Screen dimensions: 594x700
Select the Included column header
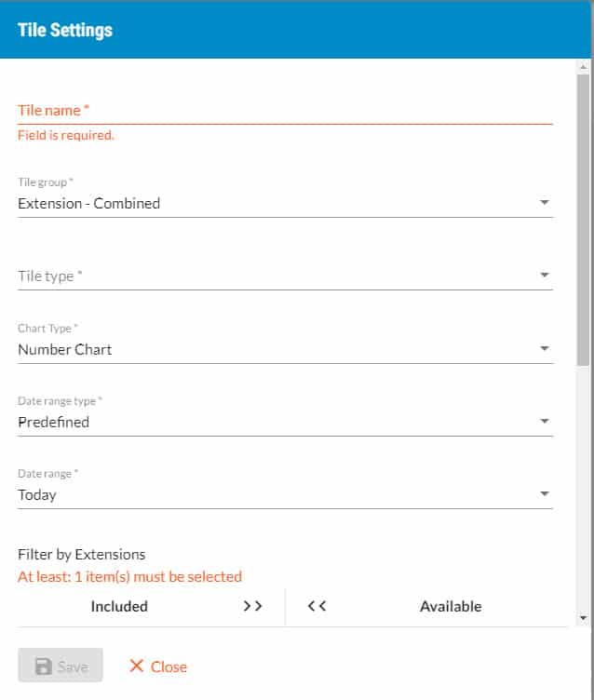[x=119, y=606]
